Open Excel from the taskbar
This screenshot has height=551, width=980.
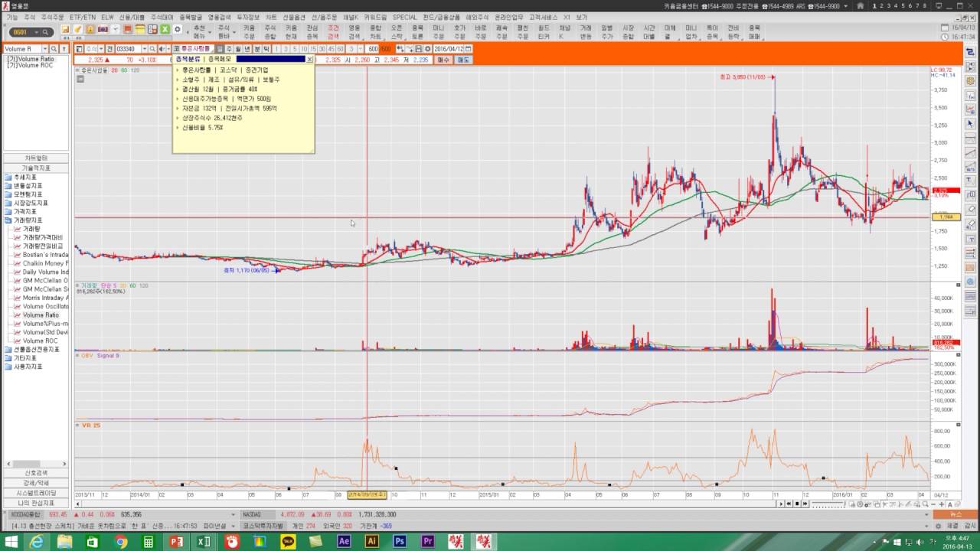coord(204,541)
